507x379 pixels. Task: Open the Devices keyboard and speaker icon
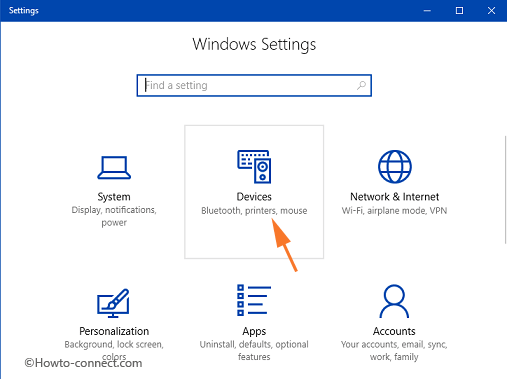[254, 166]
